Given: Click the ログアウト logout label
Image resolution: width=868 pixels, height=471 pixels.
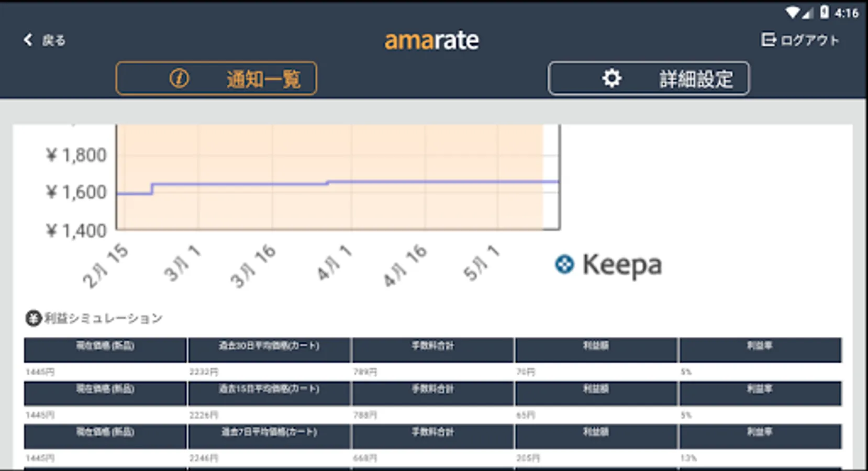Looking at the screenshot, I should 809,39.
